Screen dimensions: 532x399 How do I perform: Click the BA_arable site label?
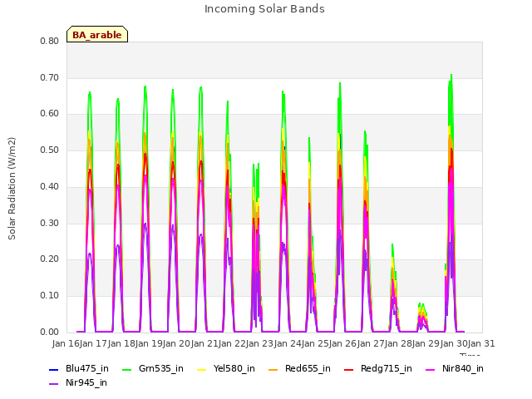97,35
